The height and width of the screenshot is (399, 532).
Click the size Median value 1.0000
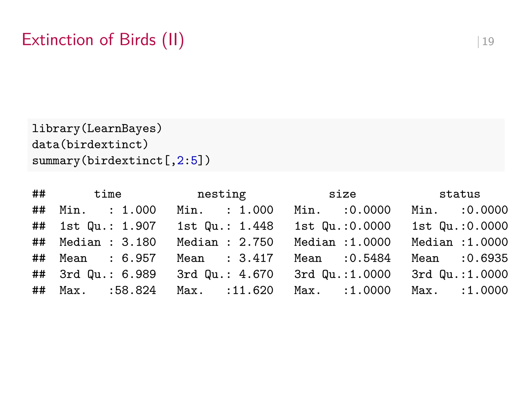[x=370, y=242]
